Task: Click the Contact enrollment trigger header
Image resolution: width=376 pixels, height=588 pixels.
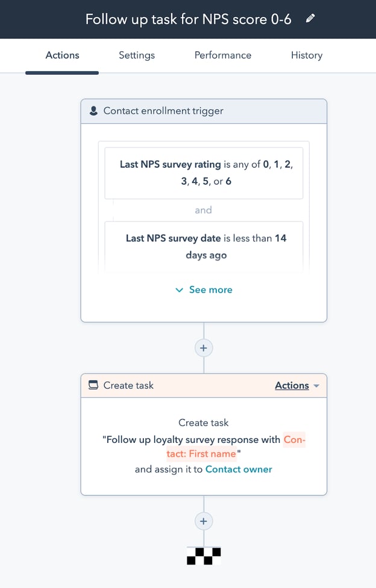Action: tap(163, 111)
